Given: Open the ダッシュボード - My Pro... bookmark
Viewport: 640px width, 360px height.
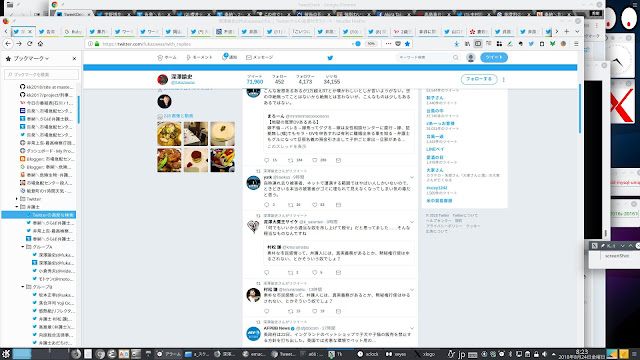Looking at the screenshot, I should click(x=46, y=151).
